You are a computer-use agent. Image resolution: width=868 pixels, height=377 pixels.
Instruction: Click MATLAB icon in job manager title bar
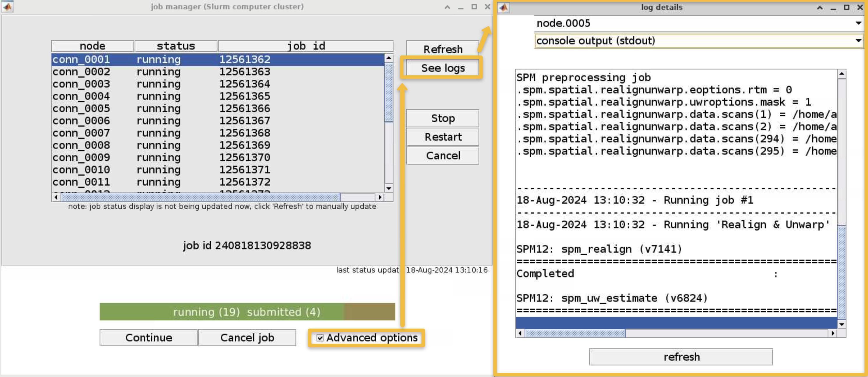(x=7, y=7)
